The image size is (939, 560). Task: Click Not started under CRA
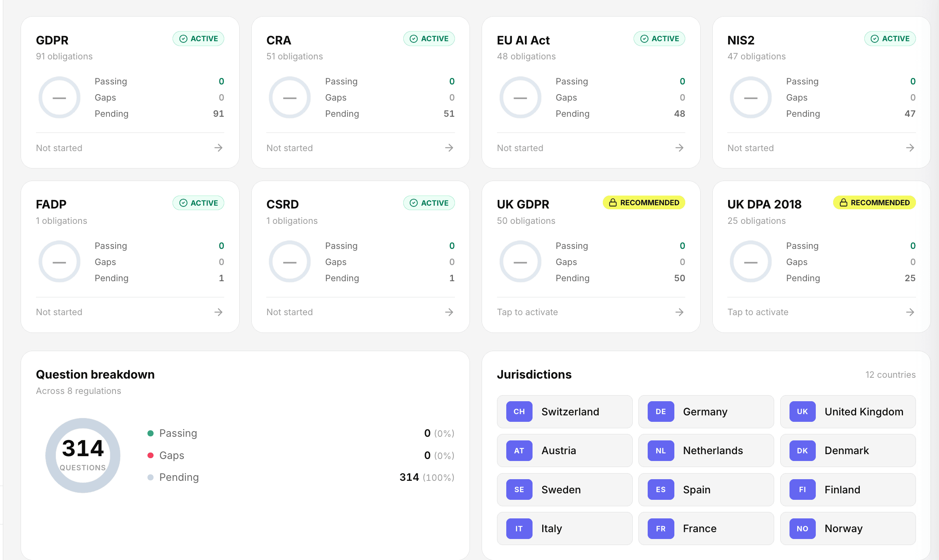click(289, 148)
